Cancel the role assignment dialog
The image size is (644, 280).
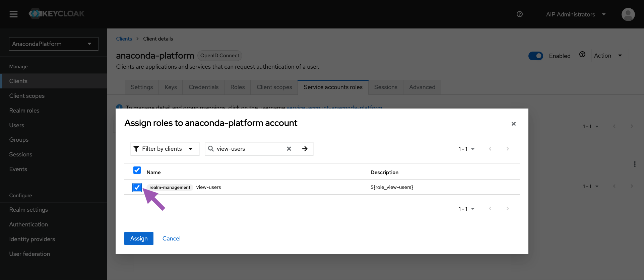171,238
